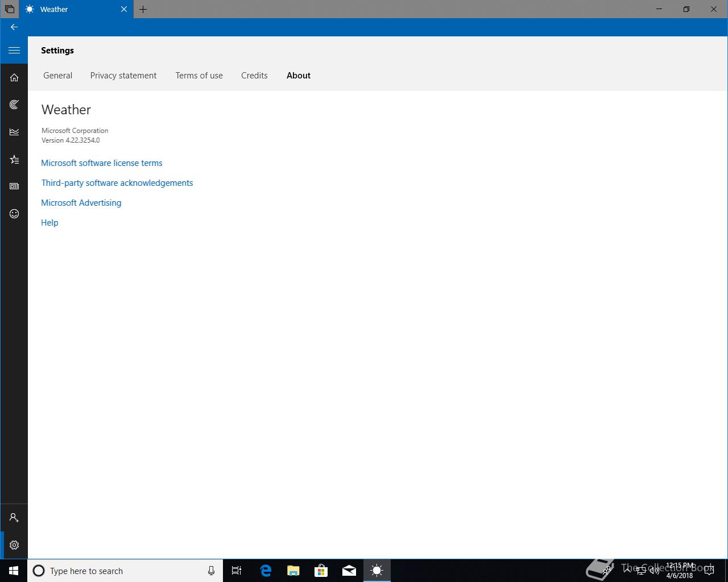Open the Favorites places list
Screen dimensions: 728x582
(14, 160)
